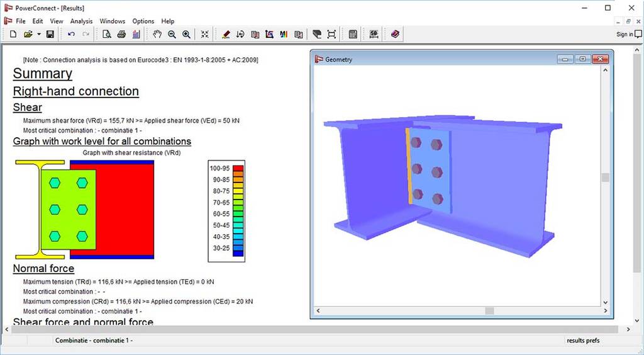Save the project with the floppy icon
The height and width of the screenshot is (355, 644).
pos(50,34)
